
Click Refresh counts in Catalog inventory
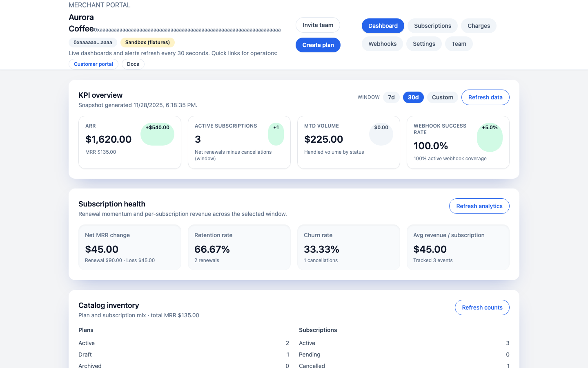(482, 307)
